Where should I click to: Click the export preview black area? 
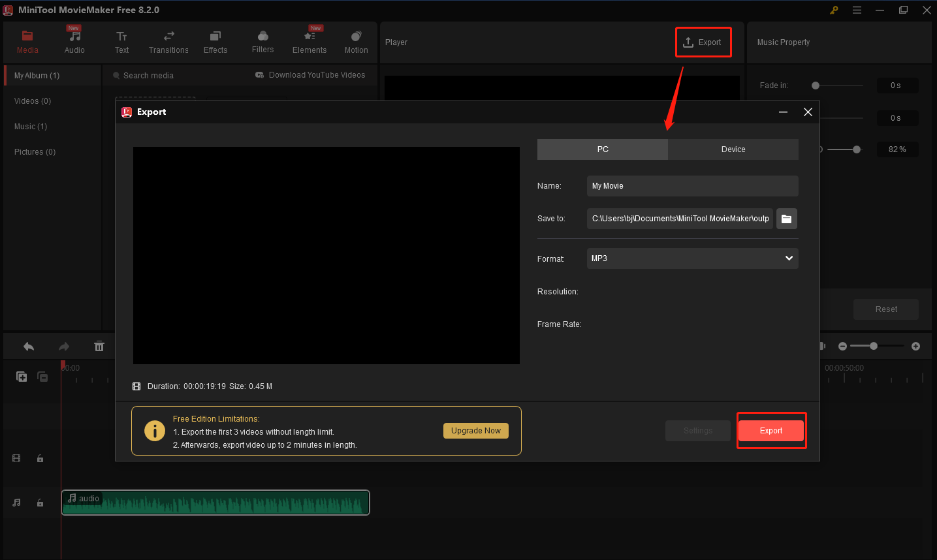click(326, 255)
